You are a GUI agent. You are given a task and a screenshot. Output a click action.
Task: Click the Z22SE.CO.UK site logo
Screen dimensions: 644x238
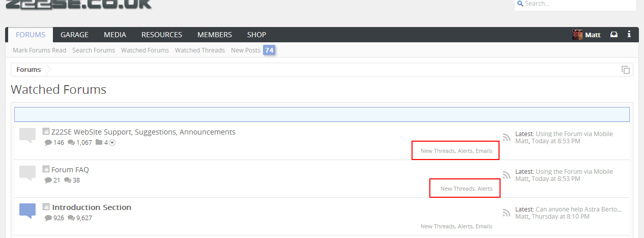pyautogui.click(x=78, y=4)
